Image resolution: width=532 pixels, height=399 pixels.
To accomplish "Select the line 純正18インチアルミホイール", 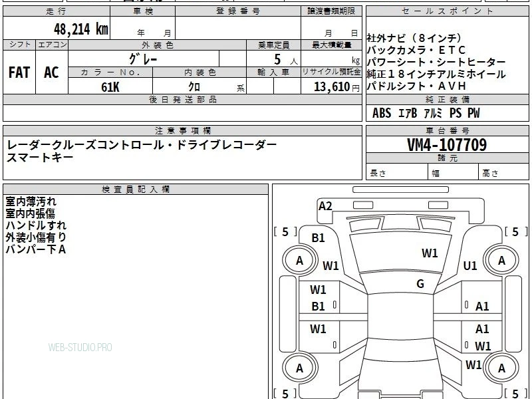I will 436,74.
